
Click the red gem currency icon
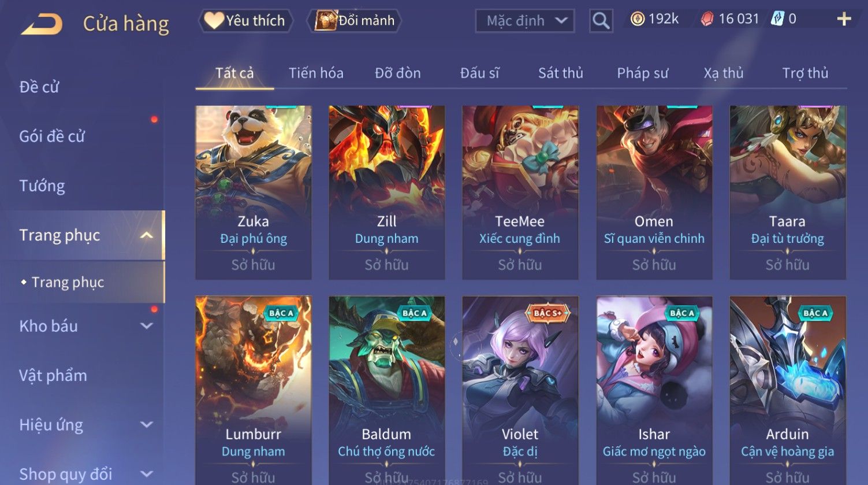coord(707,19)
